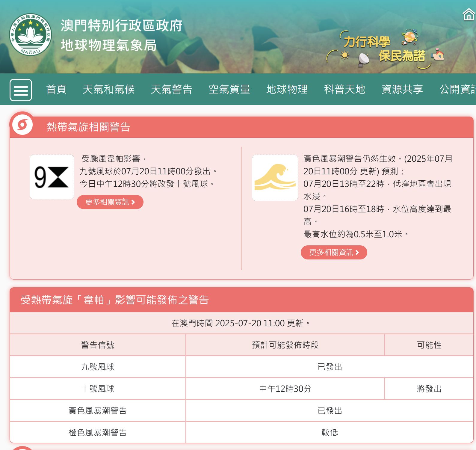Viewport: 476px width, 450px height.
Task: Click the 地球物理氣象局 site title
Action: coord(108,46)
